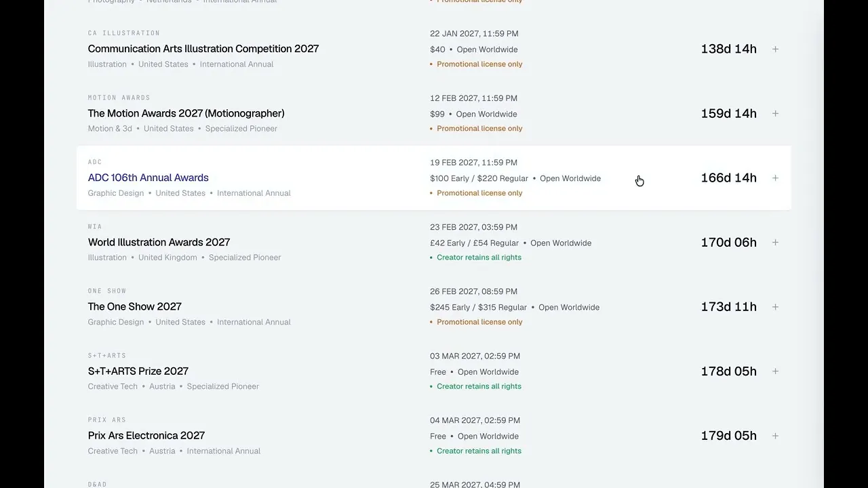Viewport: 868px width, 488px height.
Task: Open Communication Arts Illustration Competition 2027 title
Action: tap(203, 49)
